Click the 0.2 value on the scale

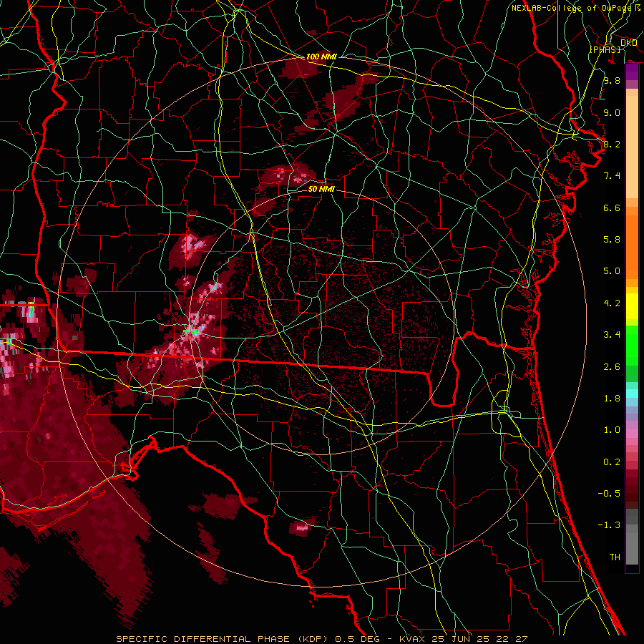coord(612,462)
